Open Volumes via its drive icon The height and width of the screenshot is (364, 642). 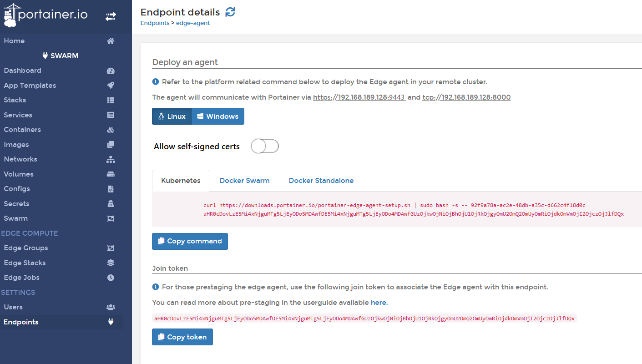point(111,174)
